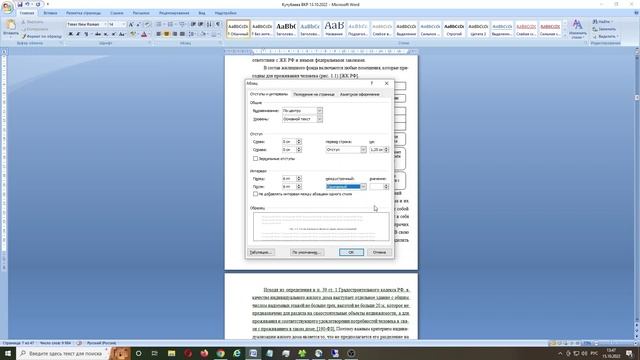Toggle show paragraph marks (¶)
Viewport: 640px width, 360px height.
click(218, 24)
